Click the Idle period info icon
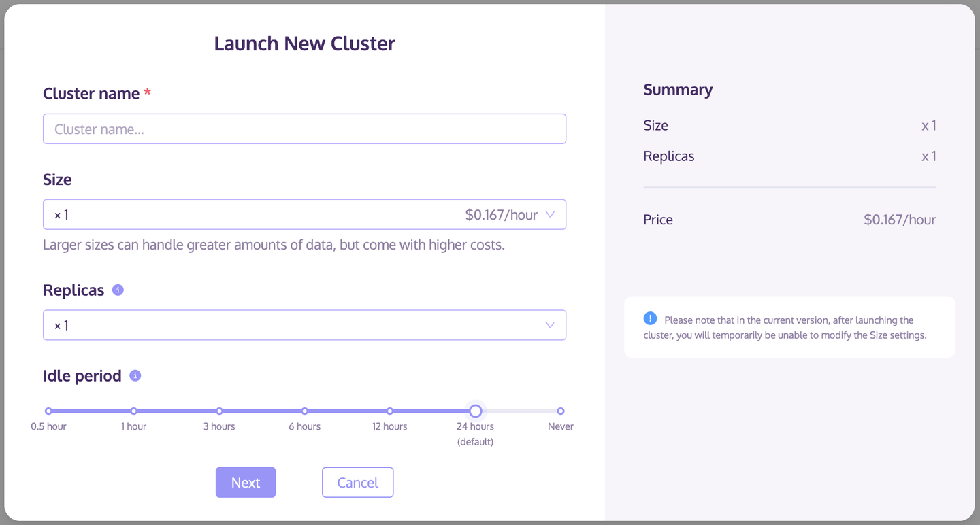The image size is (980, 525). tap(135, 375)
